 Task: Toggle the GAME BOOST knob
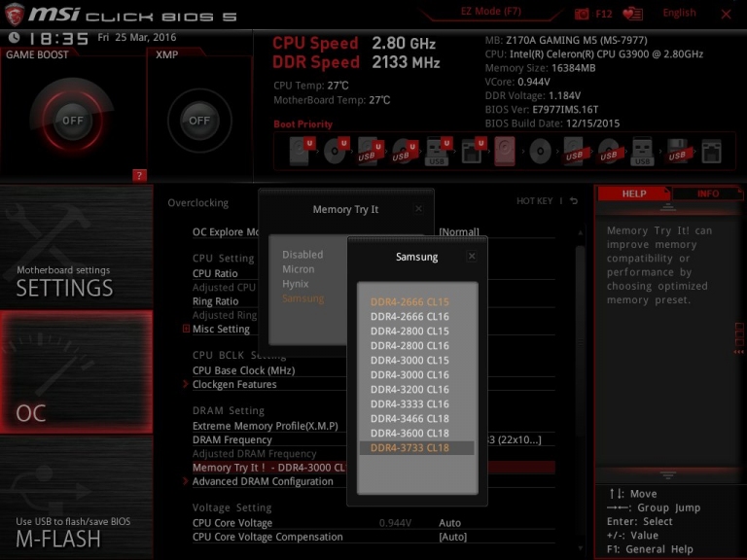click(72, 120)
